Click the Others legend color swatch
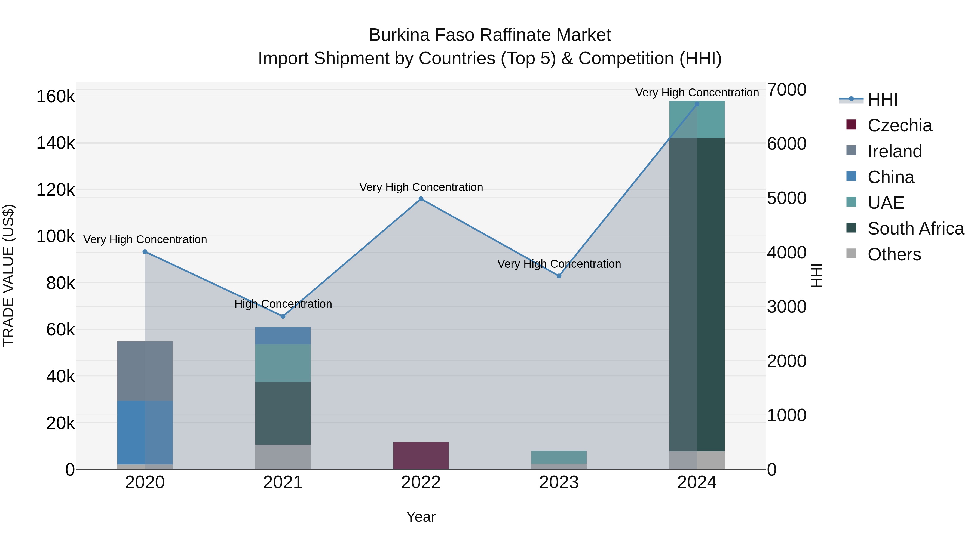The height and width of the screenshot is (551, 980). tap(851, 254)
